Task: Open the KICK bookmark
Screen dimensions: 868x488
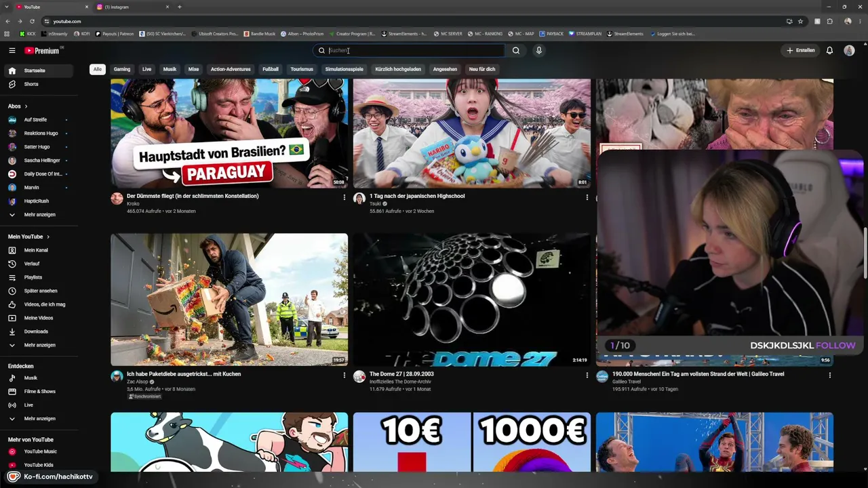Action: pyautogui.click(x=28, y=33)
